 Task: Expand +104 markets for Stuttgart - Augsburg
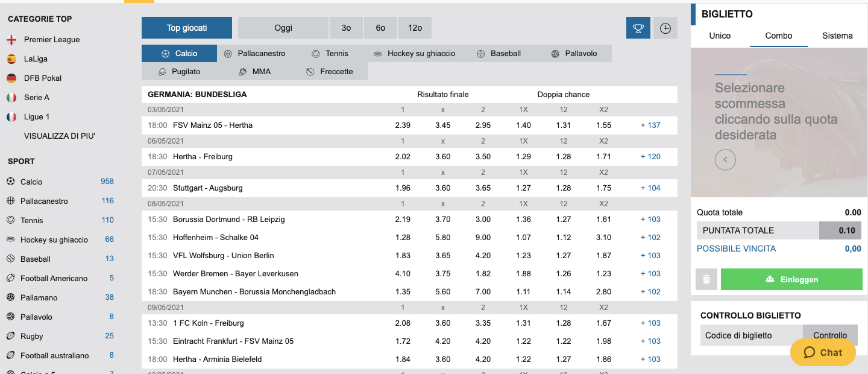point(650,188)
